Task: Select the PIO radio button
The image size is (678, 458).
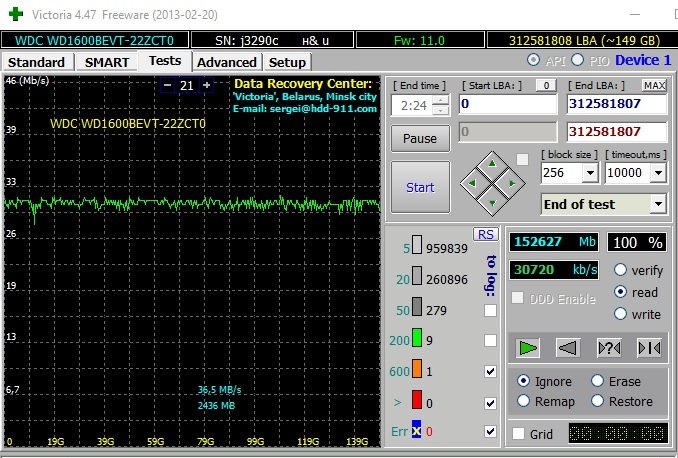Action: 577,60
